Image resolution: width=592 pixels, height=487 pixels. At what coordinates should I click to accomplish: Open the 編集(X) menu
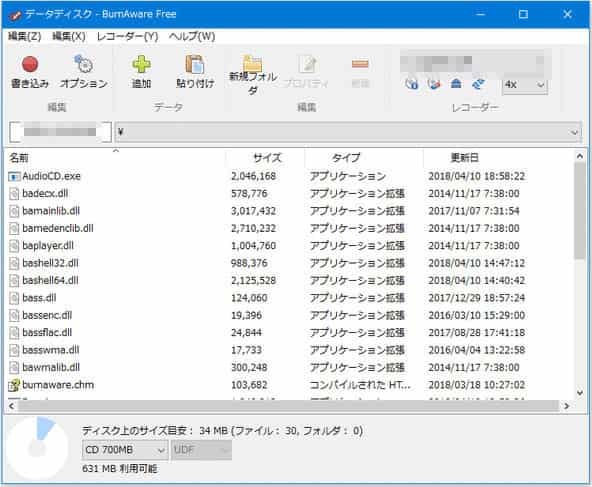click(69, 36)
